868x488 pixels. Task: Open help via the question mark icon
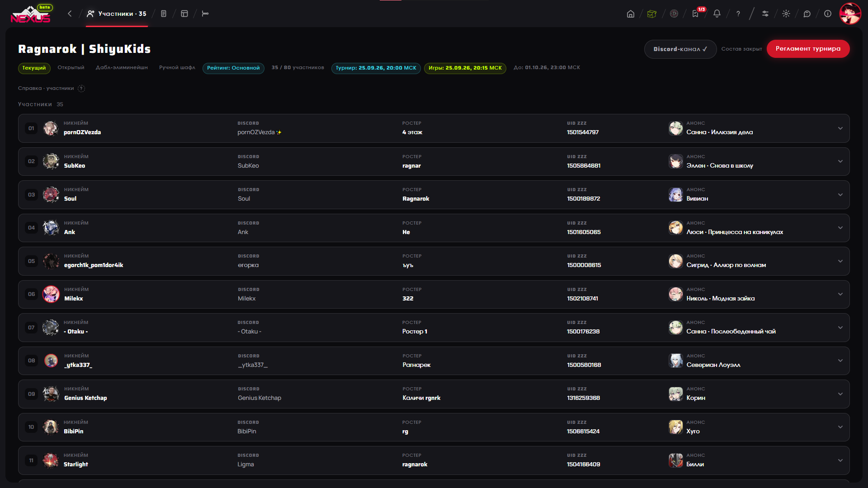[738, 14]
